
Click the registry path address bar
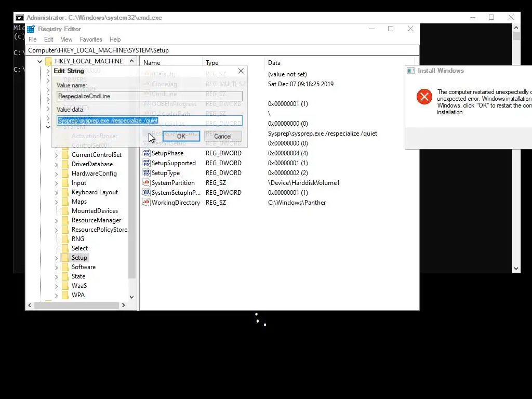[x=222, y=50]
